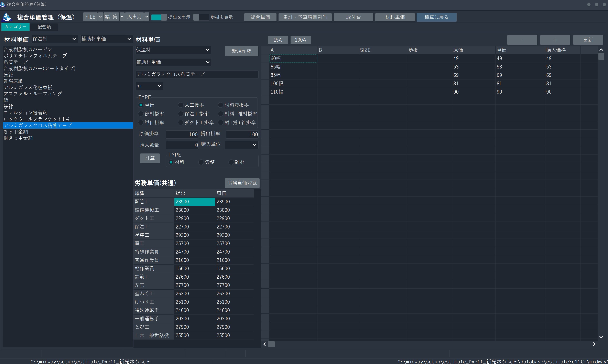Open the 取付費 section
This screenshot has width=608, height=364.
click(353, 17)
